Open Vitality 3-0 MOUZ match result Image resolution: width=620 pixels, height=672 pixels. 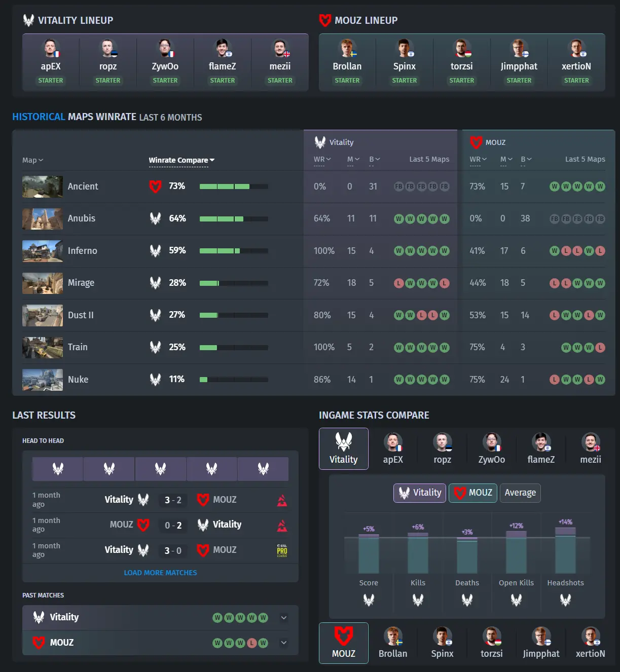160,550
